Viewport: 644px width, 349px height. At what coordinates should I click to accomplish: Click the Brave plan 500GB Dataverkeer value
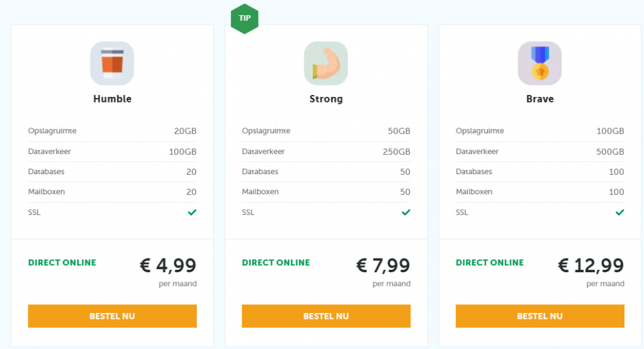[x=611, y=152]
